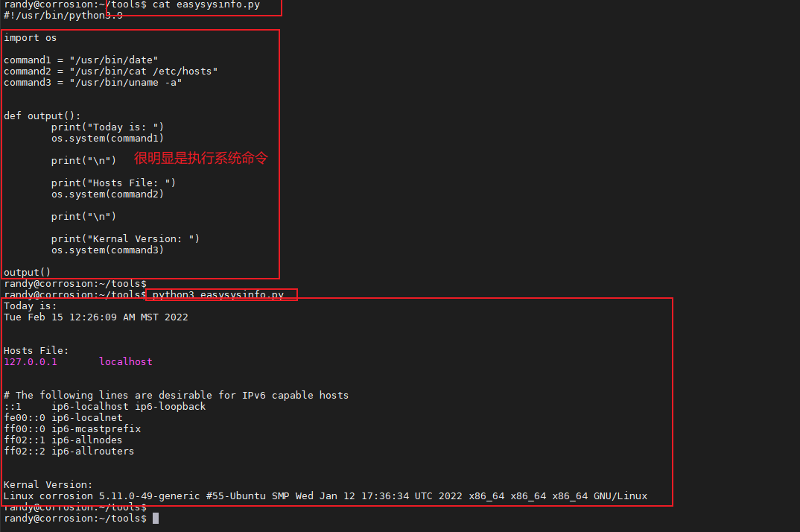Image resolution: width=800 pixels, height=532 pixels.
Task: Click the "Linux corrosion 5.11.0-49-generic" uname output line
Action: [x=326, y=495]
